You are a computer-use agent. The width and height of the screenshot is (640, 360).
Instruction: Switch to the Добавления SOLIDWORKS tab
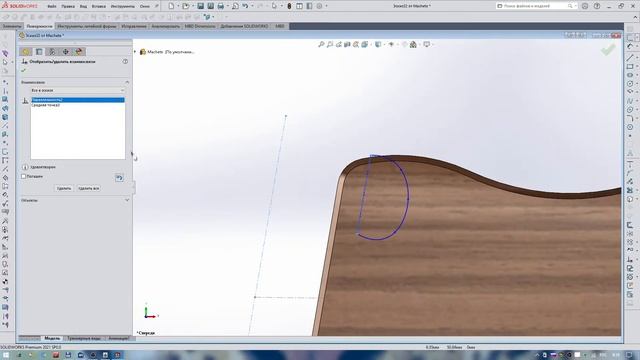point(244,26)
